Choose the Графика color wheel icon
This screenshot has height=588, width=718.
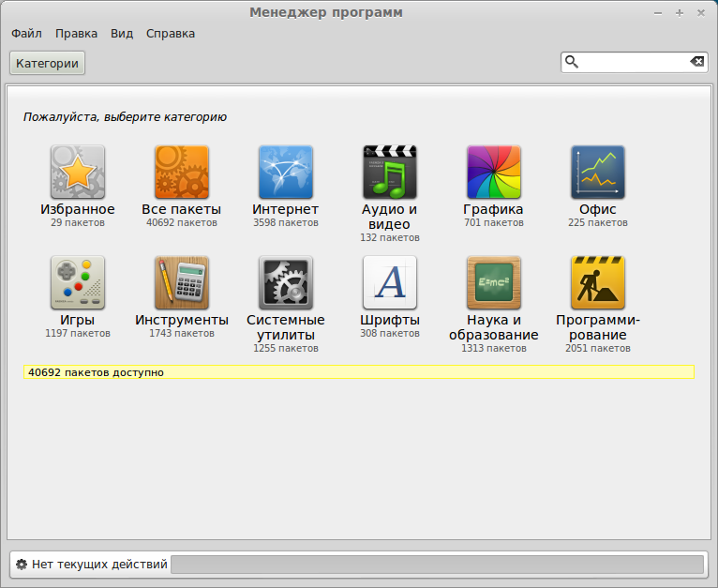pos(494,173)
